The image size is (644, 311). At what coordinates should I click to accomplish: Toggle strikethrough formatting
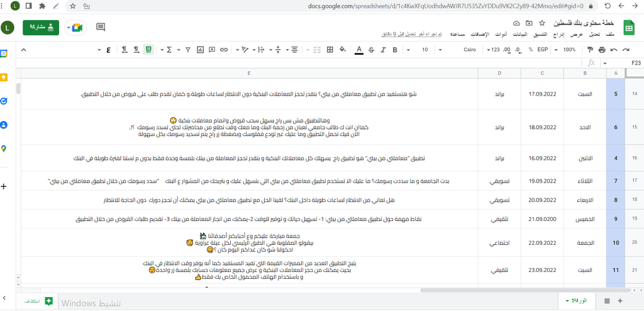click(371, 50)
